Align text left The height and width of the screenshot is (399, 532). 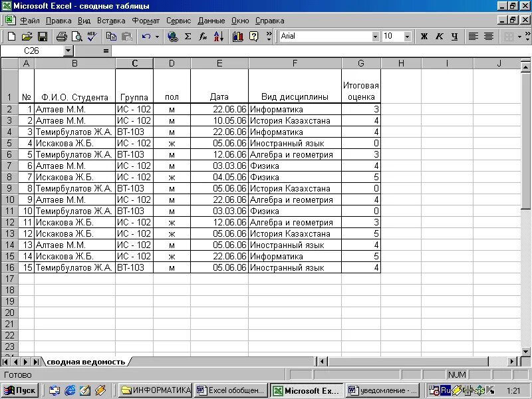(473, 37)
